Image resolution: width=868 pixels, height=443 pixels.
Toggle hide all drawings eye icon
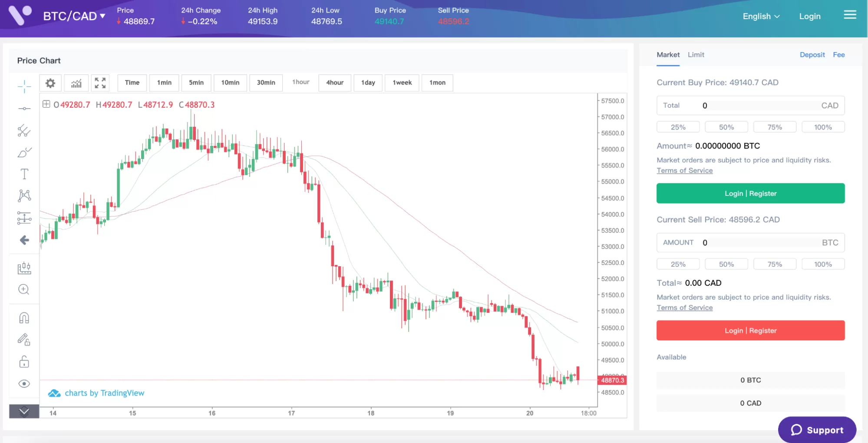tap(24, 383)
